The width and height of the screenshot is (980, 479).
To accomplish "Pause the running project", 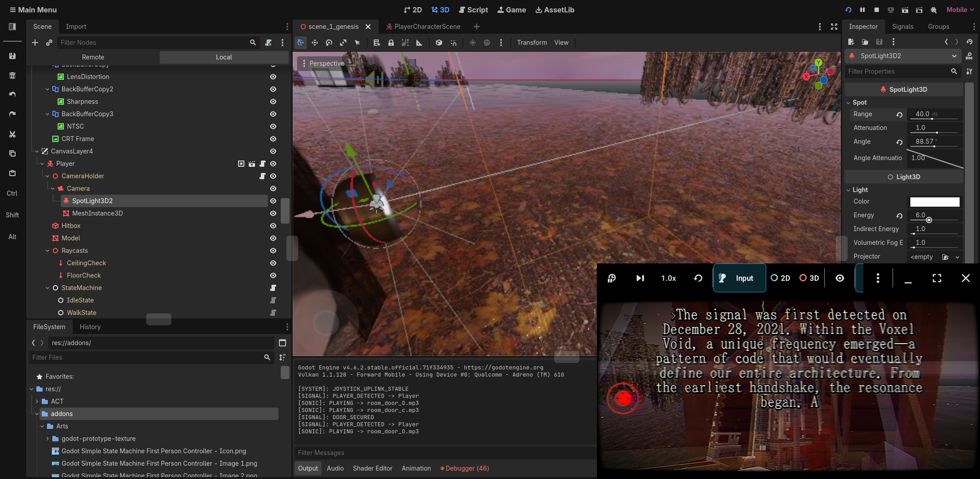I will [862, 10].
